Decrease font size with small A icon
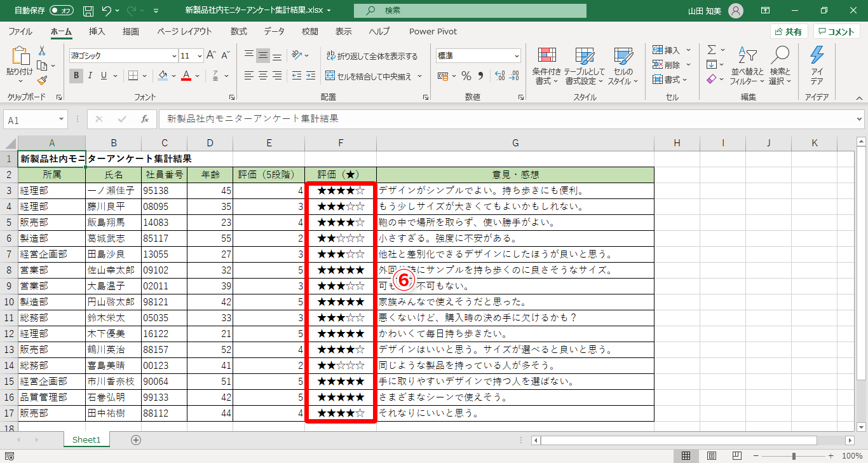The image size is (868, 463). [x=225, y=56]
